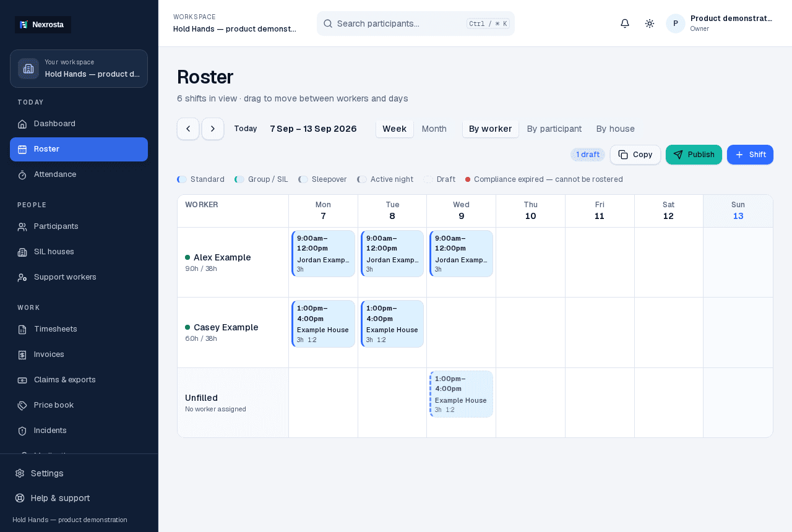This screenshot has width=792, height=532.
Task: Open SIL houses building icon
Action: [x=22, y=252]
